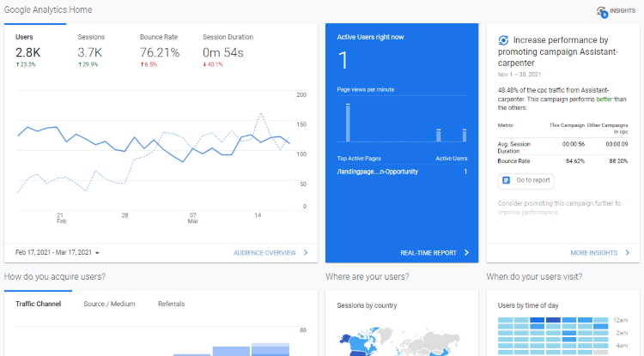Open the date range dropdown Feb 17 - Mar 17
644x356 pixels.
[57, 253]
